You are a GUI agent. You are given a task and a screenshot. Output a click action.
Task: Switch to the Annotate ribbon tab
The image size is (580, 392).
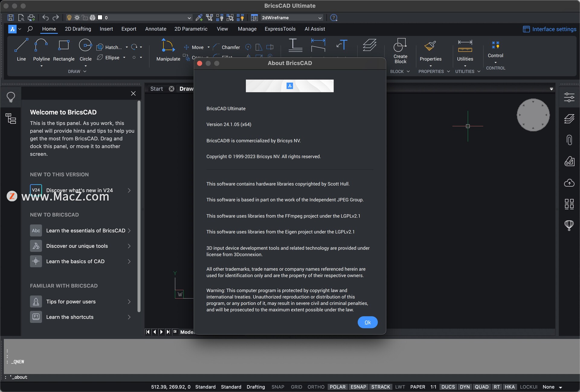156,29
